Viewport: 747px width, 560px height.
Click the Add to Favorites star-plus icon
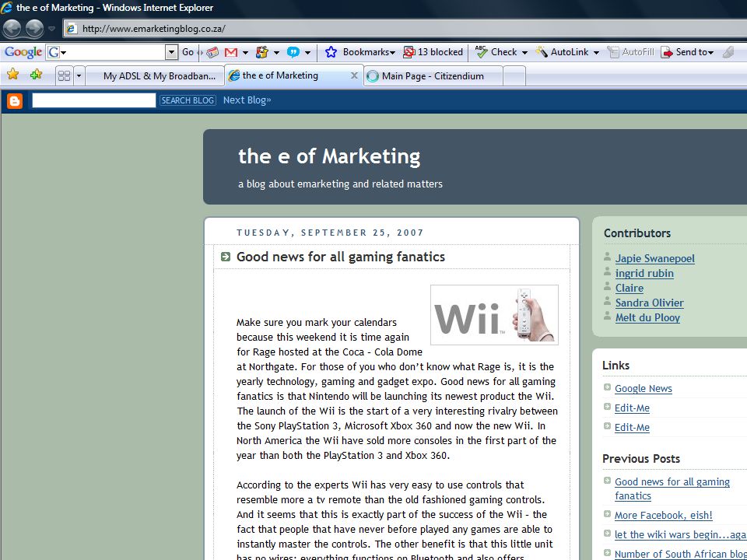tap(37, 75)
